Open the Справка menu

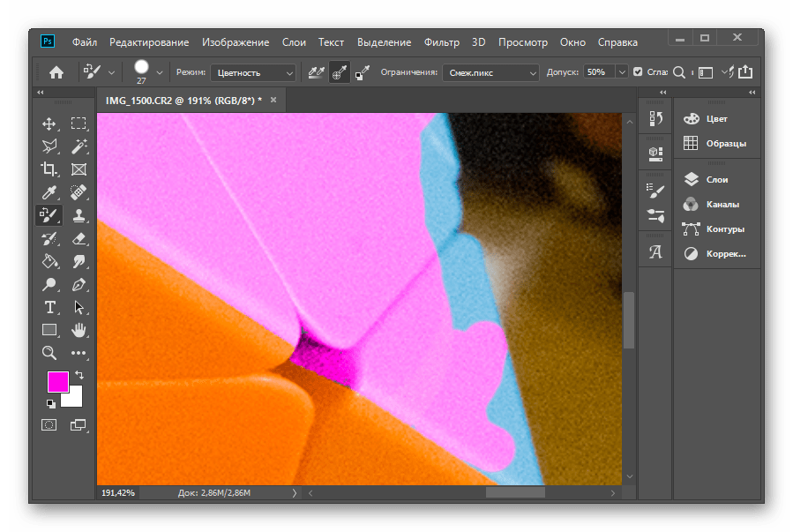click(617, 42)
